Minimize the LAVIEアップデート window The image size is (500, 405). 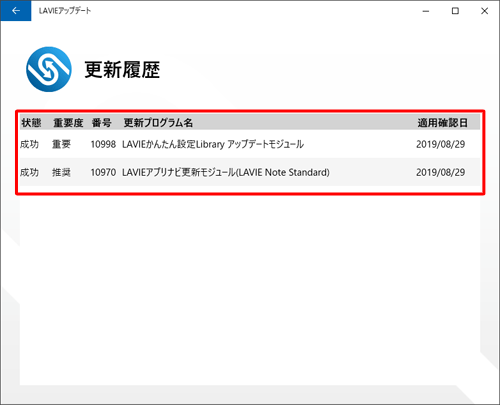pyautogui.click(x=426, y=11)
